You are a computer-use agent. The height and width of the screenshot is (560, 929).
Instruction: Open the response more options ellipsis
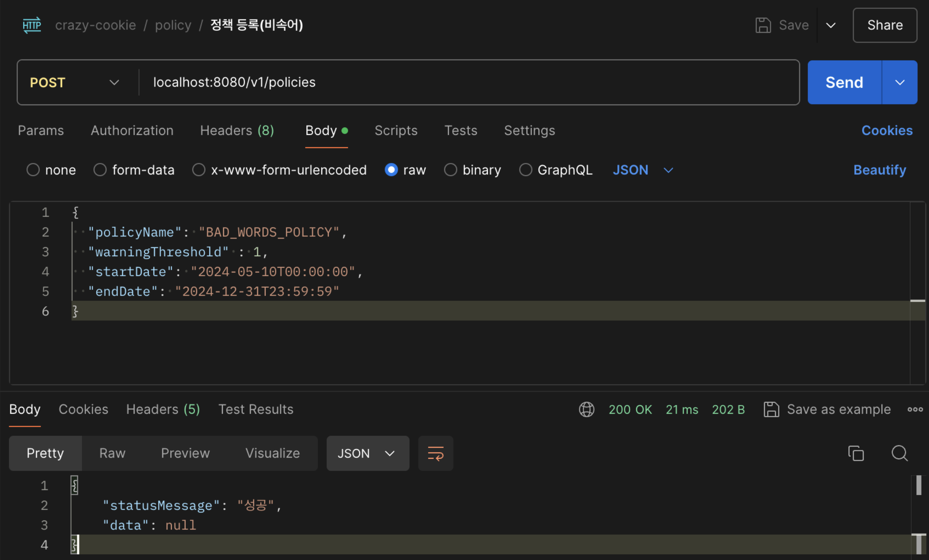[915, 409]
